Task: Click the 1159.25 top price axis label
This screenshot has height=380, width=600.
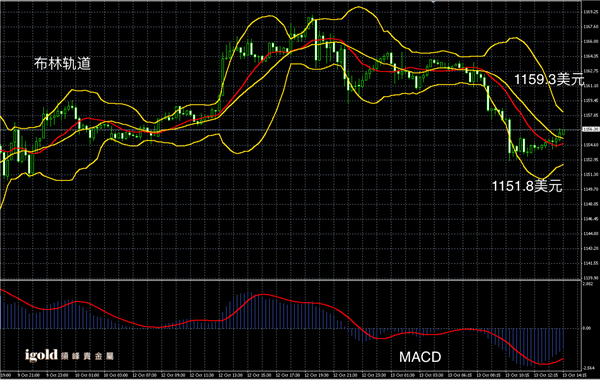Action: pyautogui.click(x=590, y=12)
